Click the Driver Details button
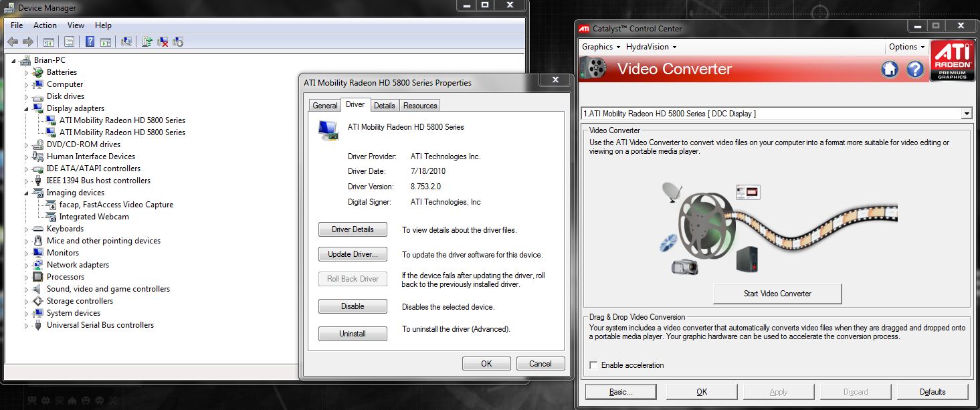This screenshot has width=980, height=410. [x=353, y=229]
